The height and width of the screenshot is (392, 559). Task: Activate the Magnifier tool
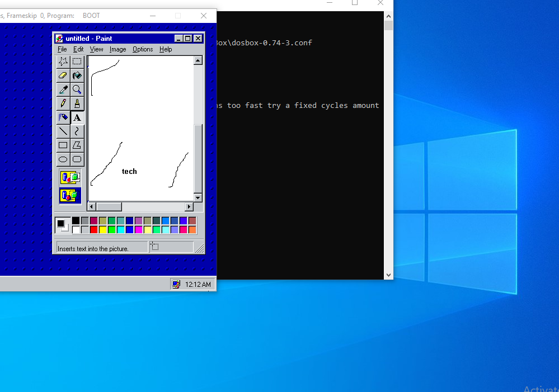click(77, 89)
